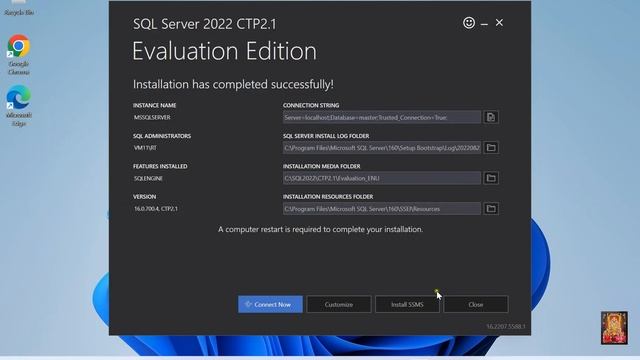
Task: Click the Customize button
Action: click(x=339, y=304)
